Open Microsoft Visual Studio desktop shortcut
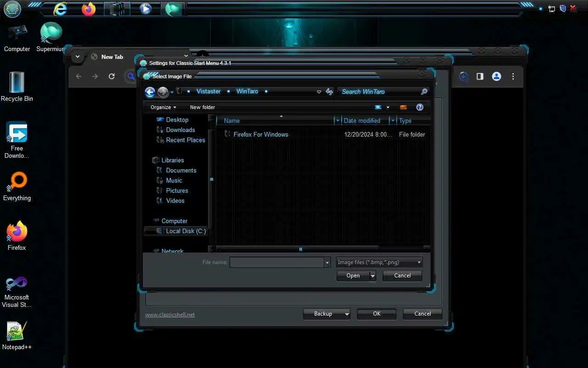The width and height of the screenshot is (588, 368). 17,292
